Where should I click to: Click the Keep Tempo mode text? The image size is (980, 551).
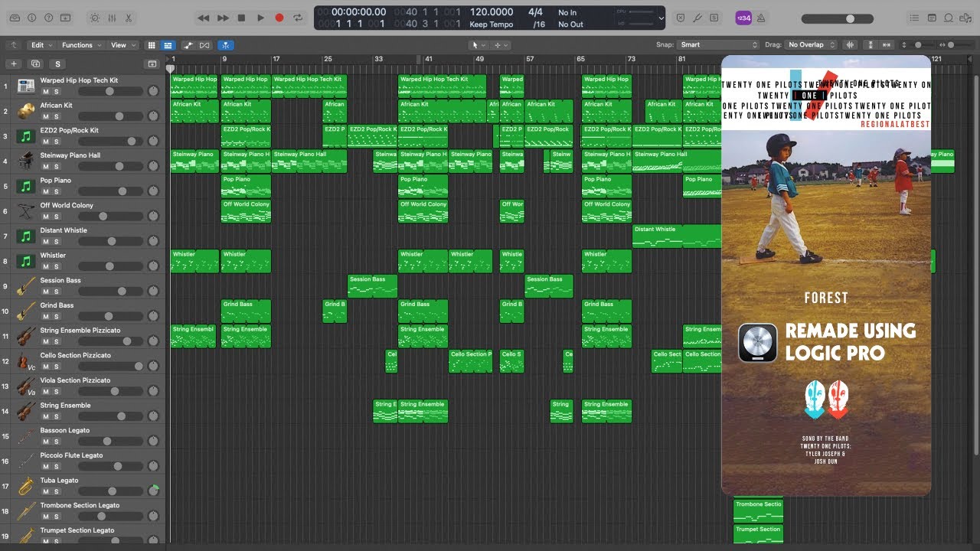[491, 24]
